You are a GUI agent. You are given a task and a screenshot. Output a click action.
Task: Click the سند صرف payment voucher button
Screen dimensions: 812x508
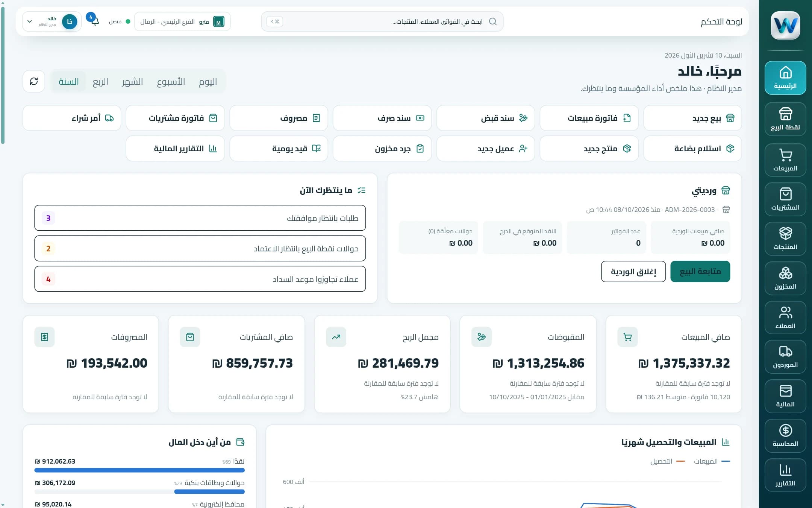[x=382, y=118]
